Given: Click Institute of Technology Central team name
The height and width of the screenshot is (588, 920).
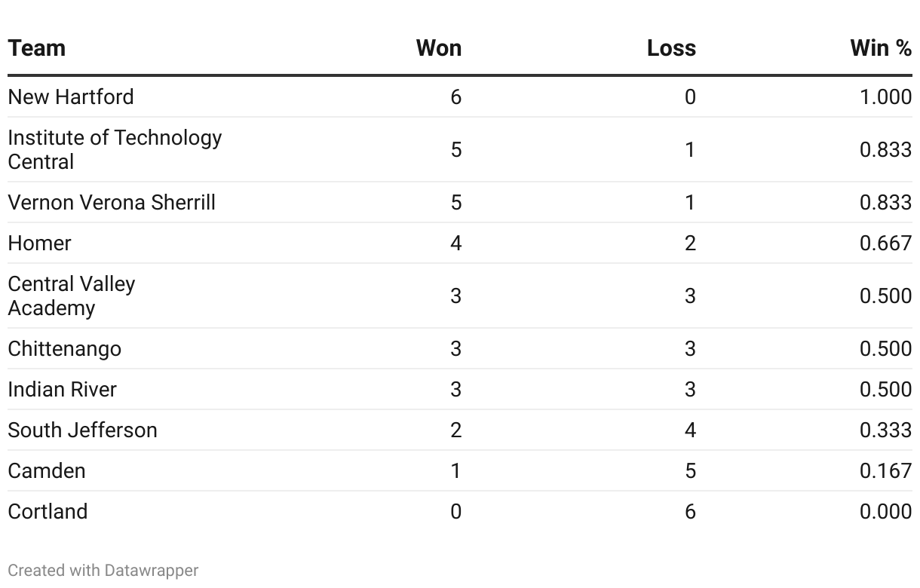Looking at the screenshot, I should 115,149.
